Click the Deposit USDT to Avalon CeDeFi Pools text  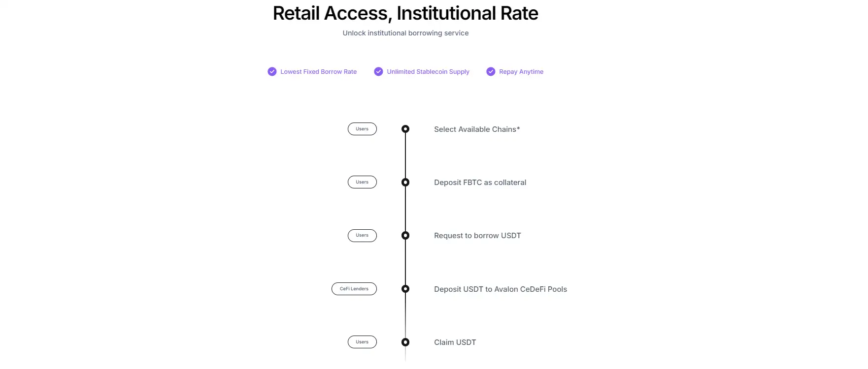[x=501, y=289]
